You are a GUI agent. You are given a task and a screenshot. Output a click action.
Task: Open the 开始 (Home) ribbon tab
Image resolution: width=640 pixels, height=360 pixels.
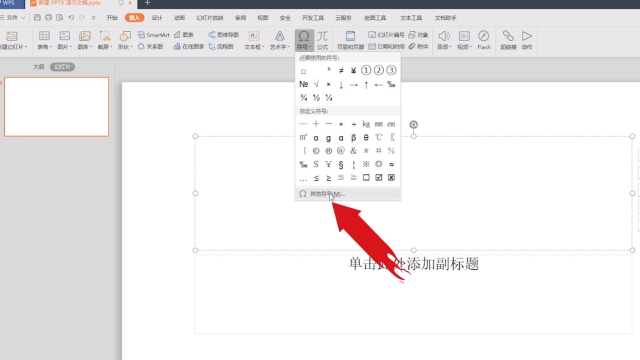click(112, 18)
